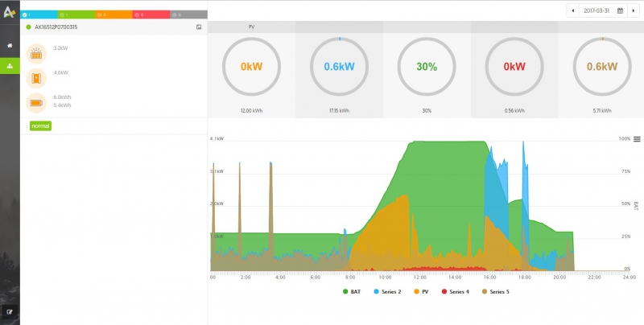Select system AK16512P0700315

click(x=56, y=27)
